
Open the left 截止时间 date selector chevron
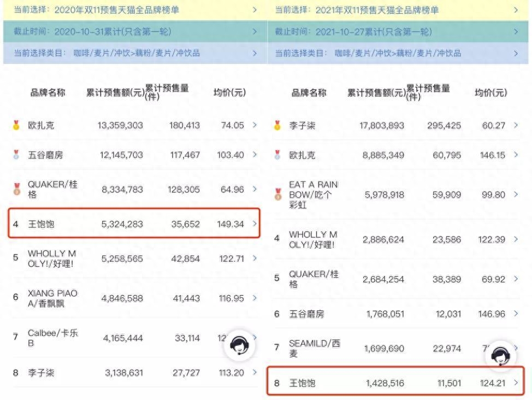pos(255,31)
